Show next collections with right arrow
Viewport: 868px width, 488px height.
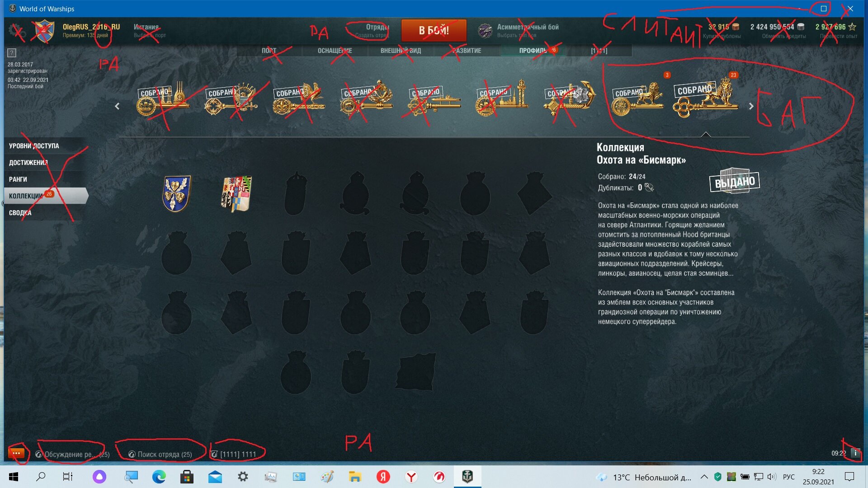click(751, 106)
